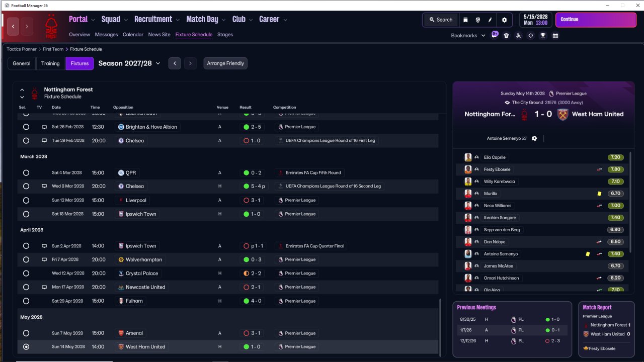Click the West Ham United crest in match panel
Screen dimensions: 644x362
tap(562, 114)
